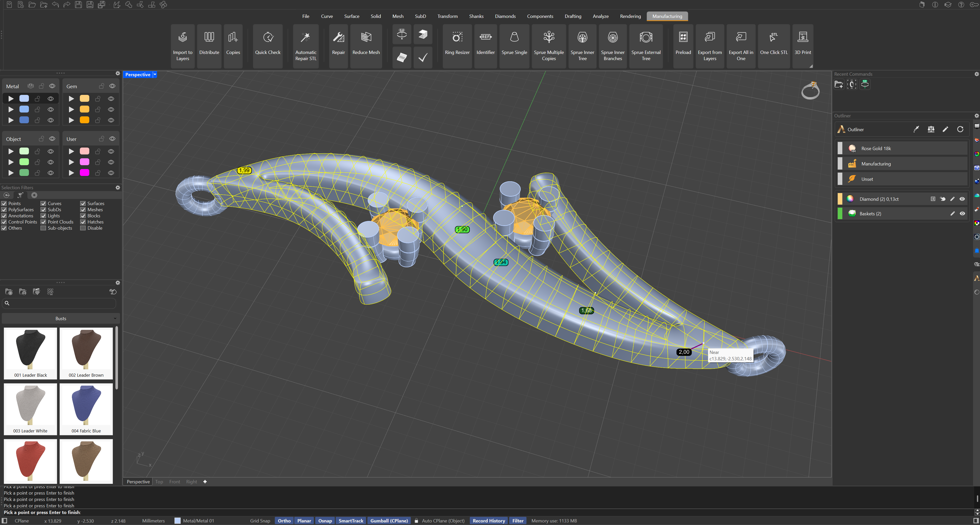Toggle visibility of the Metal layer group
Screen dimensions: 980x525
click(52, 86)
